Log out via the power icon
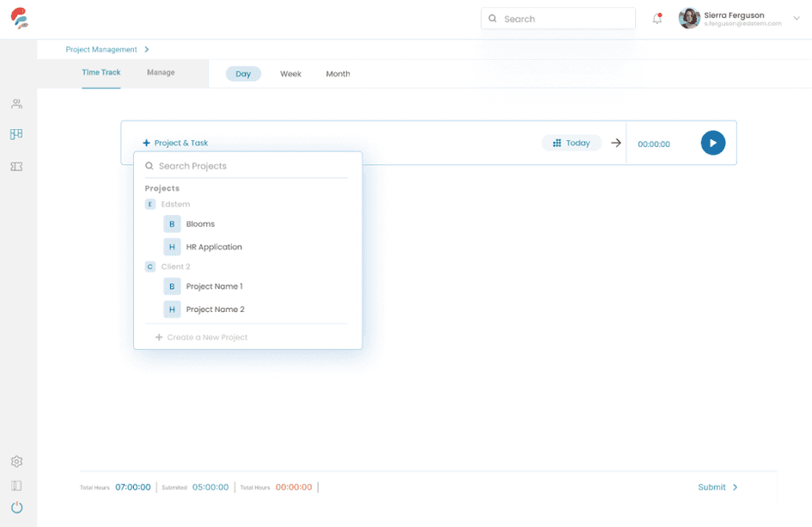Screen dimensions: 812x527 [x=16, y=506]
